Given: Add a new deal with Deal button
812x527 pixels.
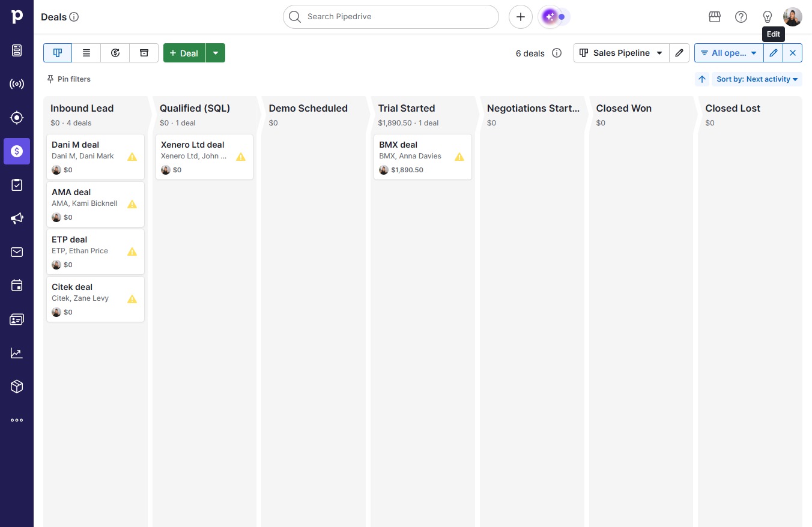Looking at the screenshot, I should [184, 53].
